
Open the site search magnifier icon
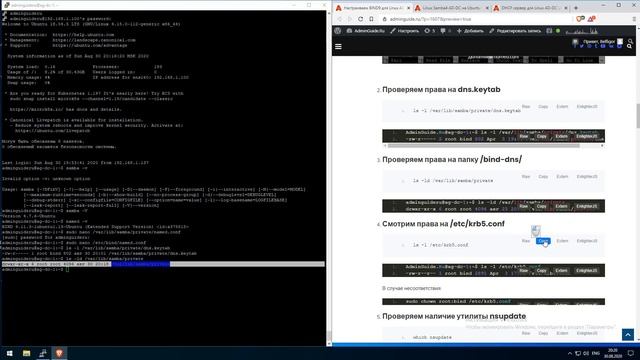629,47
